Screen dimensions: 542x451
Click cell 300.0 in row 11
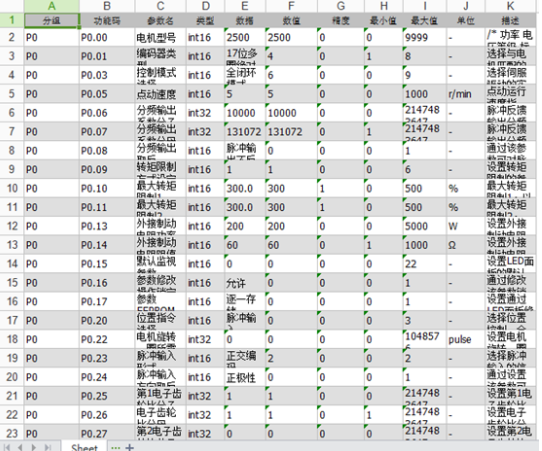(245, 207)
